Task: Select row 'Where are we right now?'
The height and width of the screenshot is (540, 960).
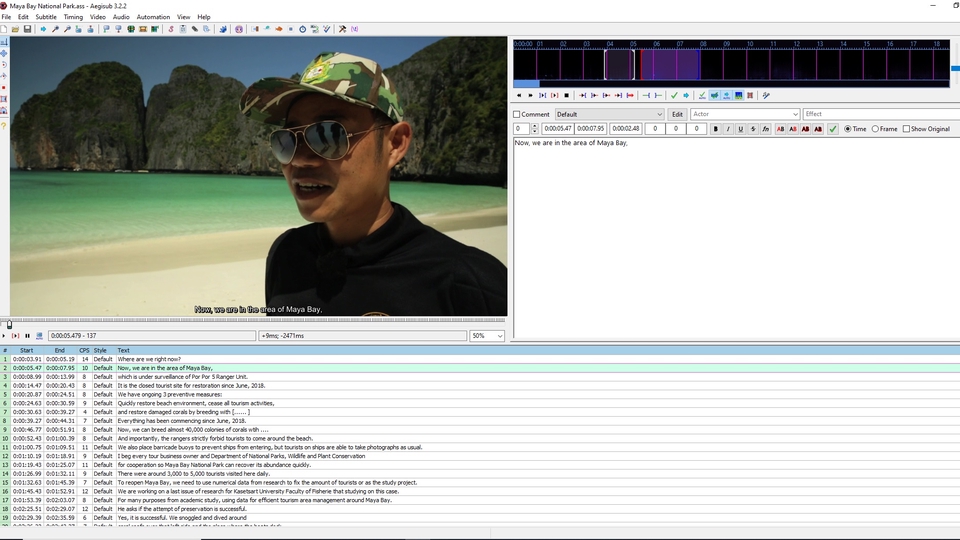Action: (x=480, y=359)
